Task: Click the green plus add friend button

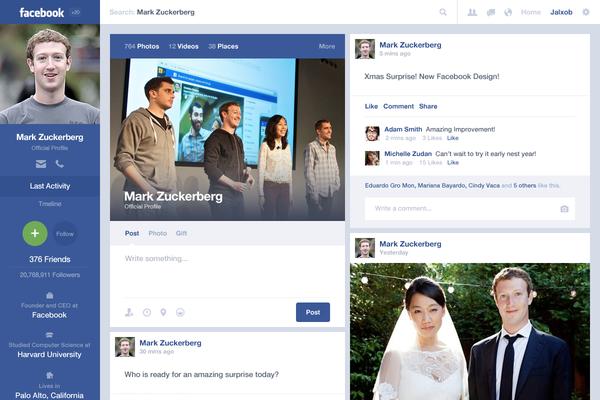Action: [35, 233]
